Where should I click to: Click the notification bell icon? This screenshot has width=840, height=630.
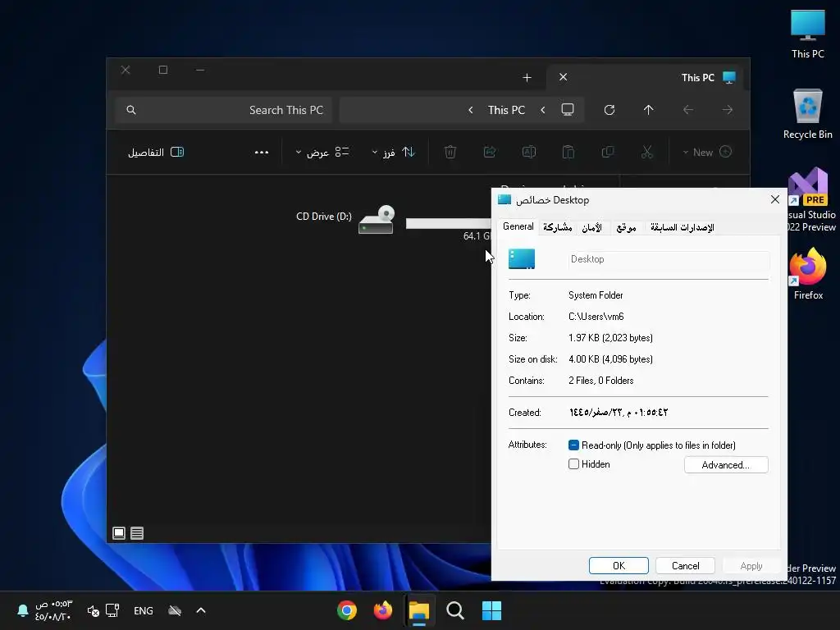[x=22, y=610]
